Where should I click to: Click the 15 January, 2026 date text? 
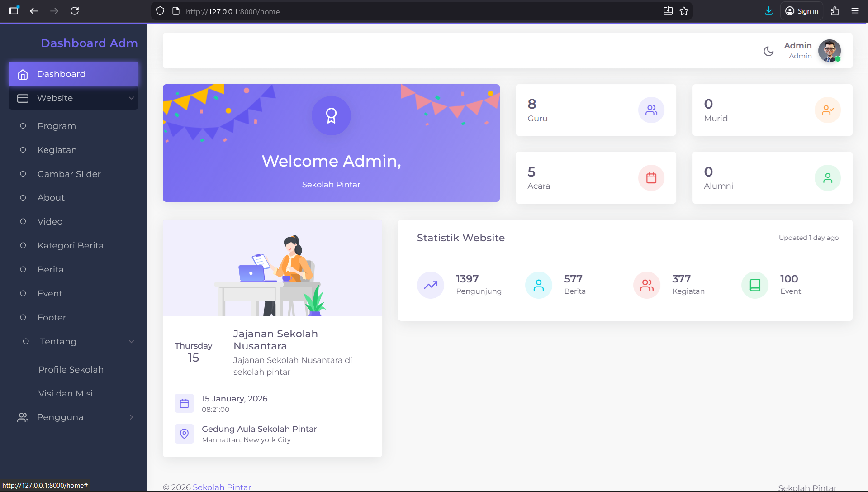click(x=234, y=399)
